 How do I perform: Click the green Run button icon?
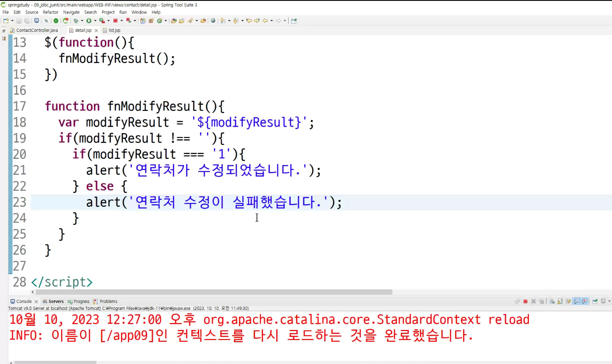pyautogui.click(x=89, y=21)
